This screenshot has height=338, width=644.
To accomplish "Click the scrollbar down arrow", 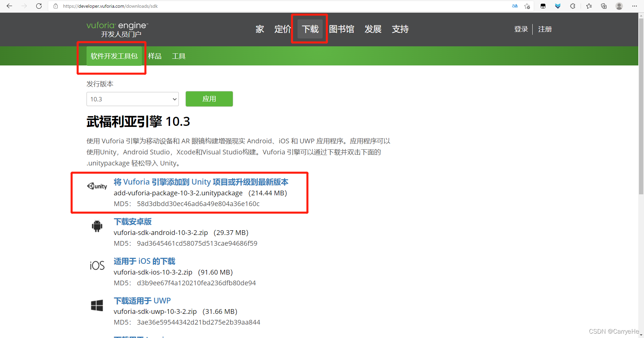I will click(641, 335).
